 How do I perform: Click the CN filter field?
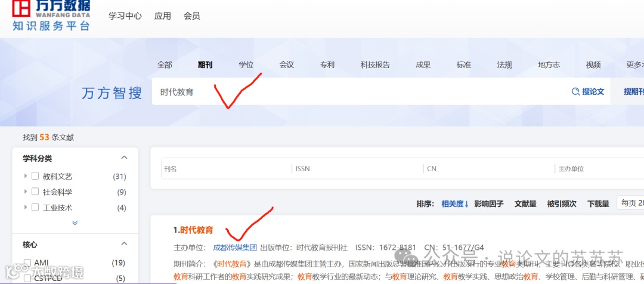tap(489, 168)
